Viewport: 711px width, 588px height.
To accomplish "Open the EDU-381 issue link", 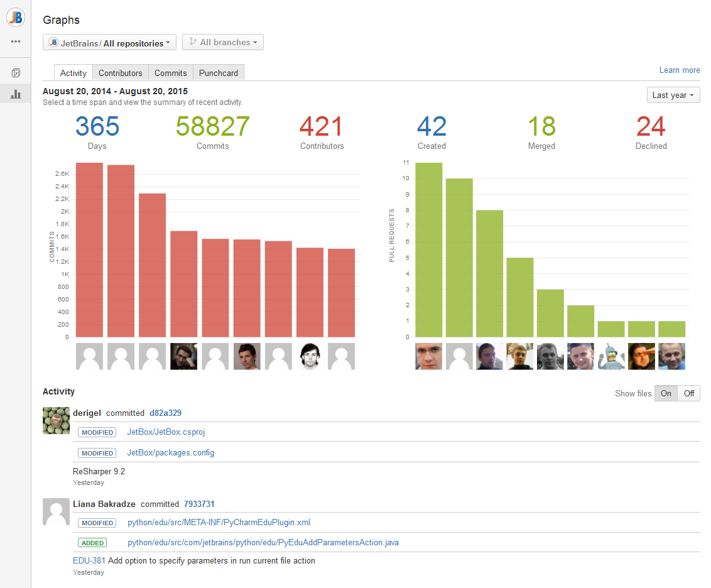I will (x=89, y=560).
